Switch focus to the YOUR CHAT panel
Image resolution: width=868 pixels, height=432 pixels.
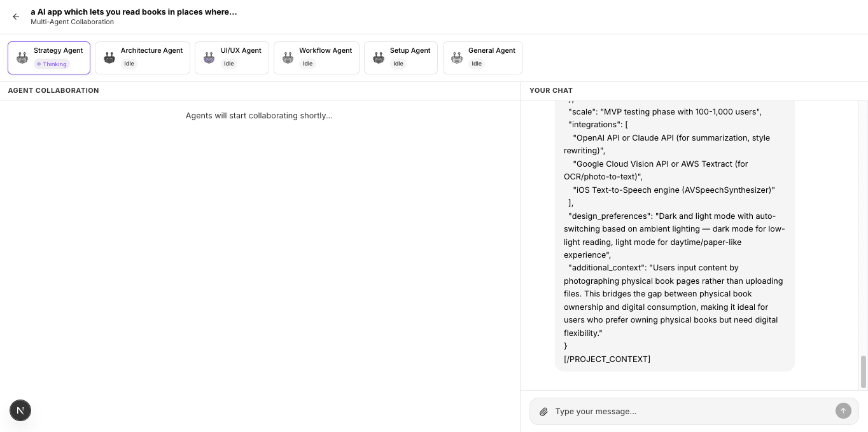click(551, 90)
